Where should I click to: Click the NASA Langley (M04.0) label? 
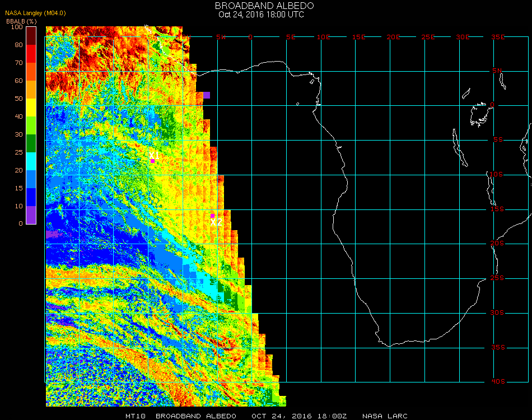click(x=35, y=13)
